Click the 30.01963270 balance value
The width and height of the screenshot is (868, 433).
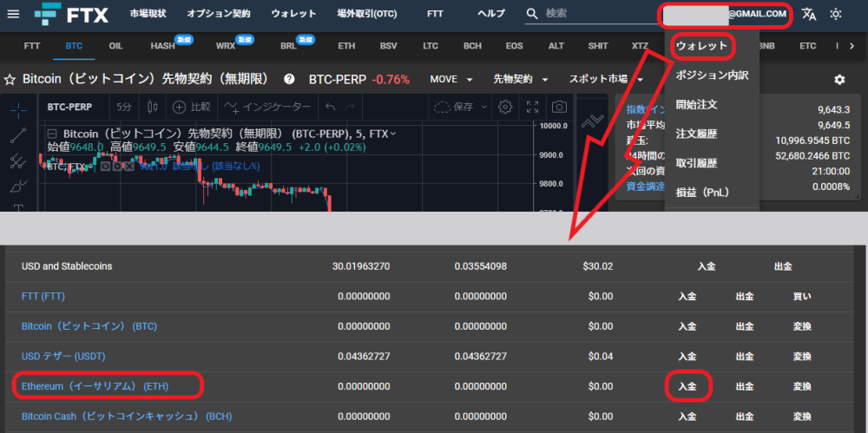pyautogui.click(x=361, y=266)
